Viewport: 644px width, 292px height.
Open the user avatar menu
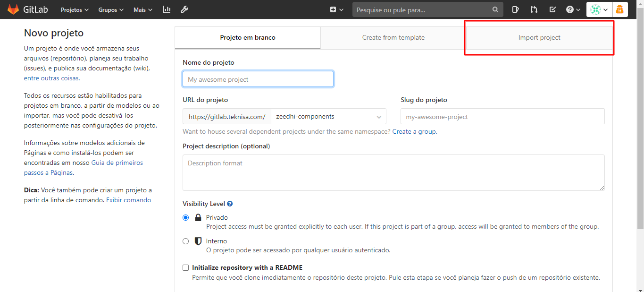tap(599, 9)
